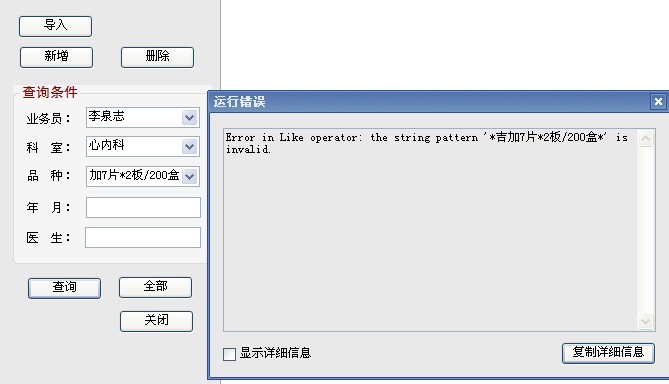Enable the 显示详细信息 checkbox
669x384 pixels.
tap(229, 354)
